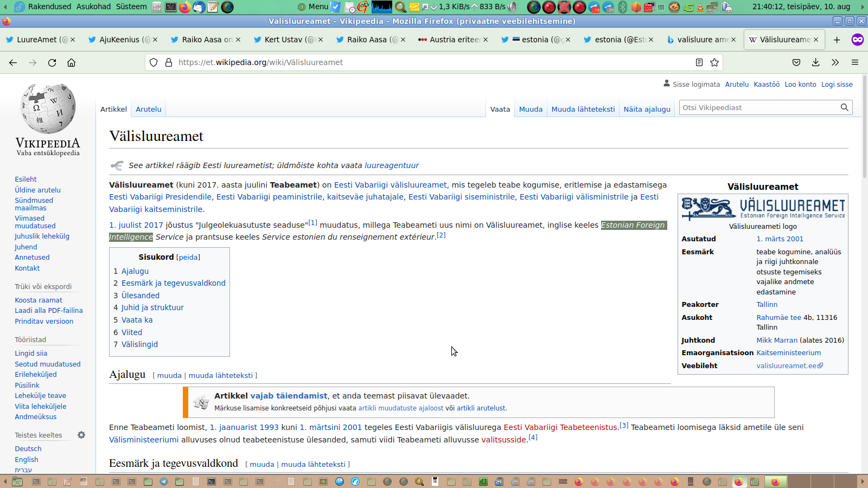This screenshot has height=488, width=868.
Task: Open the Näita ajalugu history tab
Action: 647,109
